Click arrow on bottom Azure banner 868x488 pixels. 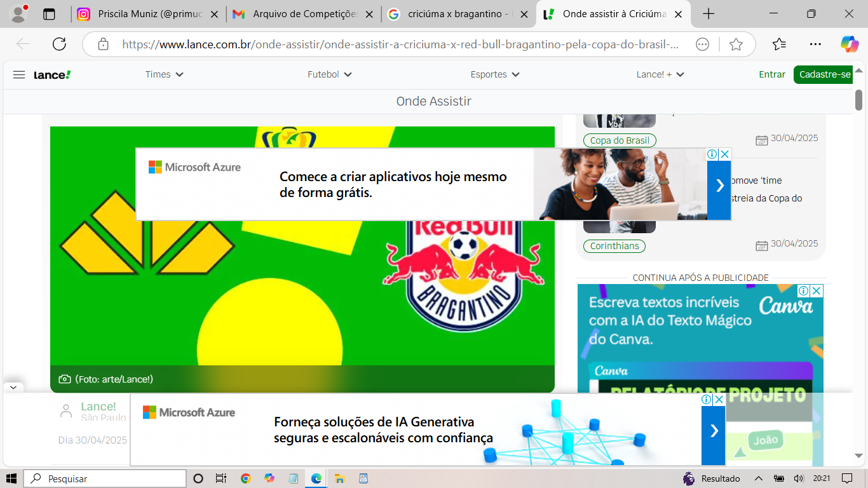(x=714, y=431)
